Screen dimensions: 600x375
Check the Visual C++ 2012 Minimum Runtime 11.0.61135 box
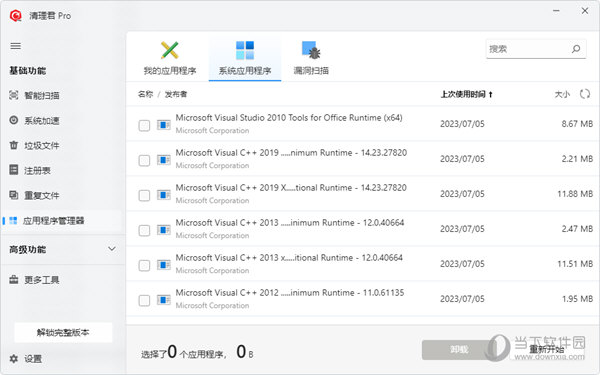click(144, 300)
